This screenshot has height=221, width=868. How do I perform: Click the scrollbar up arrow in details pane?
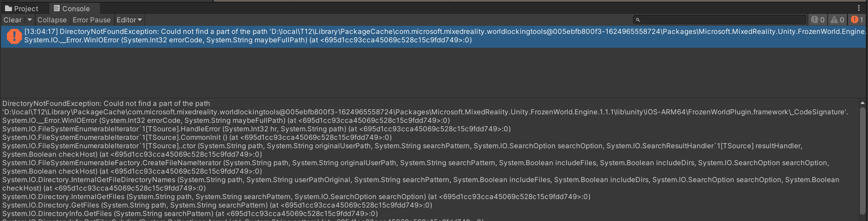pos(862,103)
